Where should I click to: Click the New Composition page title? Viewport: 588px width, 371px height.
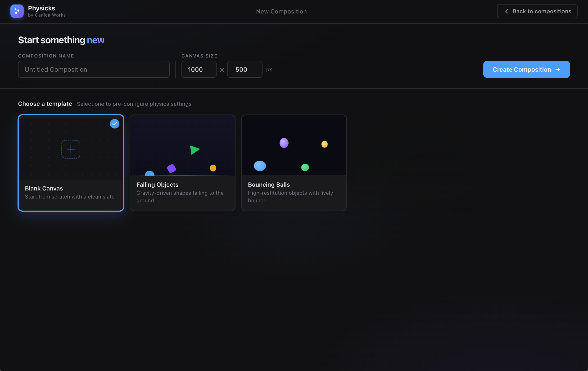tap(281, 11)
